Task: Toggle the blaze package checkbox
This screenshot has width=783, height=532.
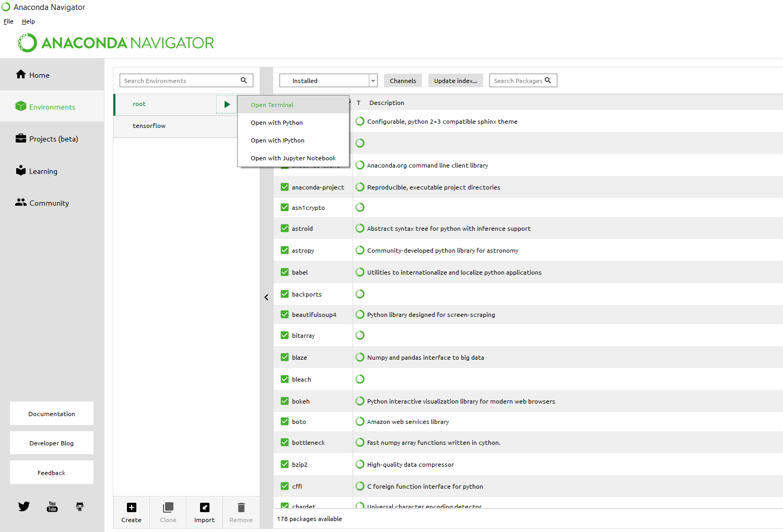Action: click(x=285, y=357)
